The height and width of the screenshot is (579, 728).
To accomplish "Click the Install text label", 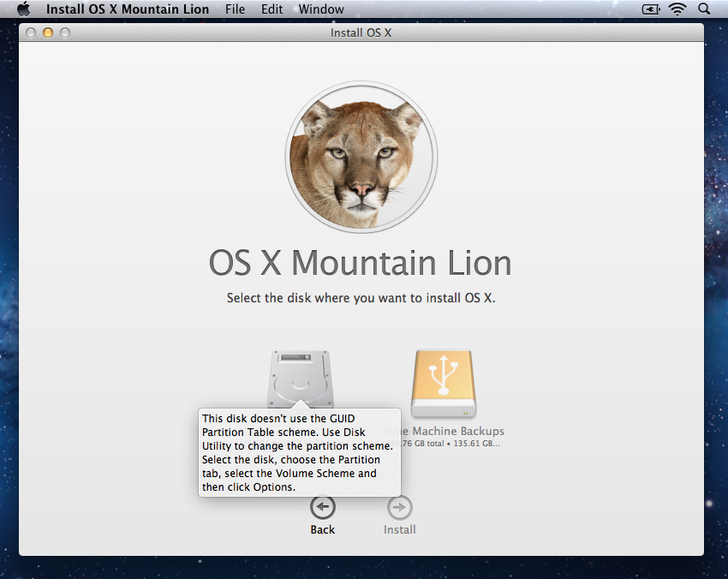I will click(399, 529).
